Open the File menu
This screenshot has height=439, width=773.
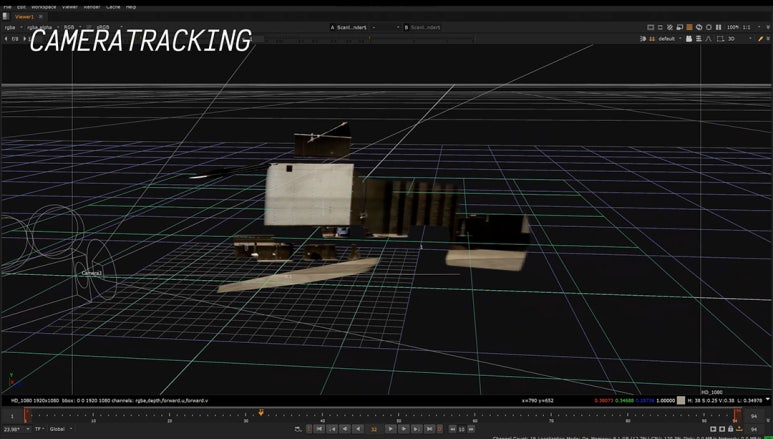point(7,7)
